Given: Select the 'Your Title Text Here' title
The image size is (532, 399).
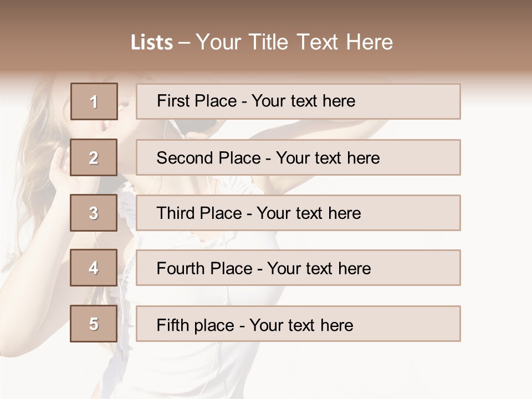Looking at the screenshot, I should [294, 42].
